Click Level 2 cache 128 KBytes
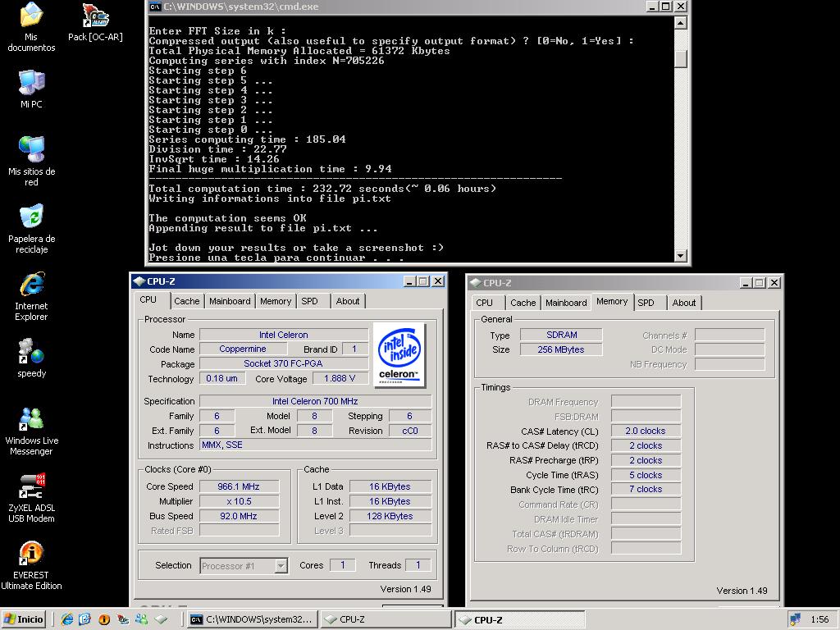This screenshot has height=630, width=840. 390,516
